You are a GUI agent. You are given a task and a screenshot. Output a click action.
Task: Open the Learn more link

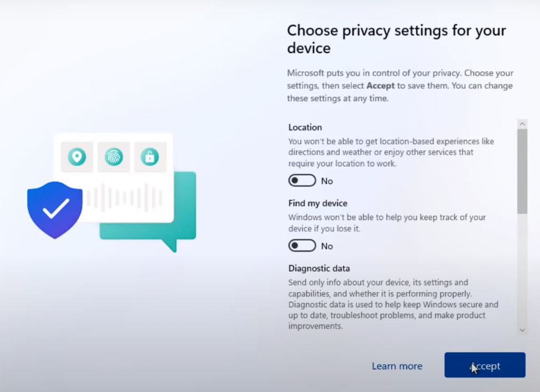pos(397,366)
